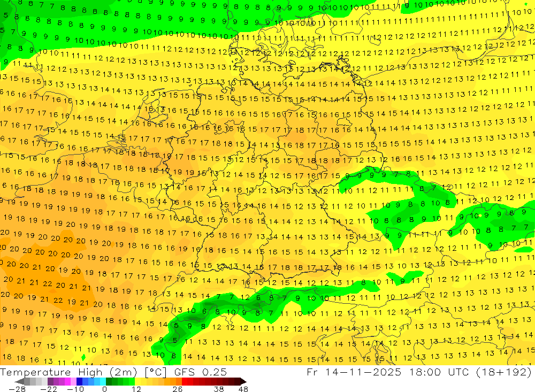
Task: Click the "-22" legend label
Action: pos(49,389)
